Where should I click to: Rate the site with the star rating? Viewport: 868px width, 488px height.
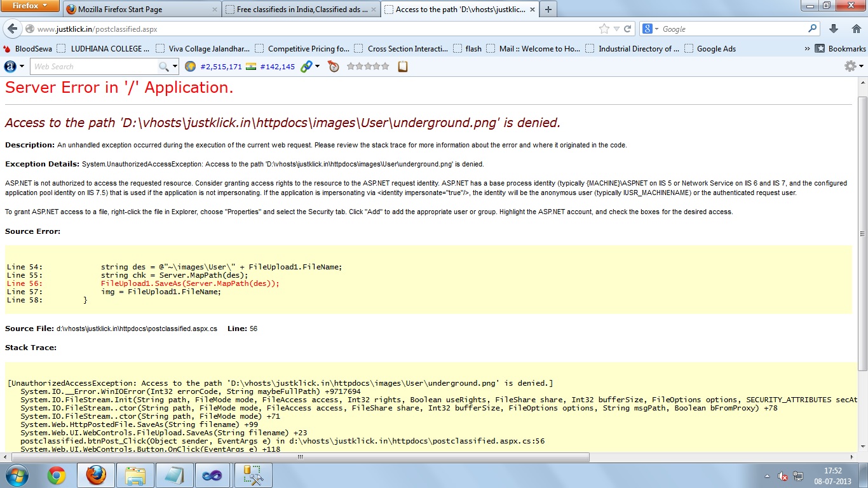click(368, 66)
